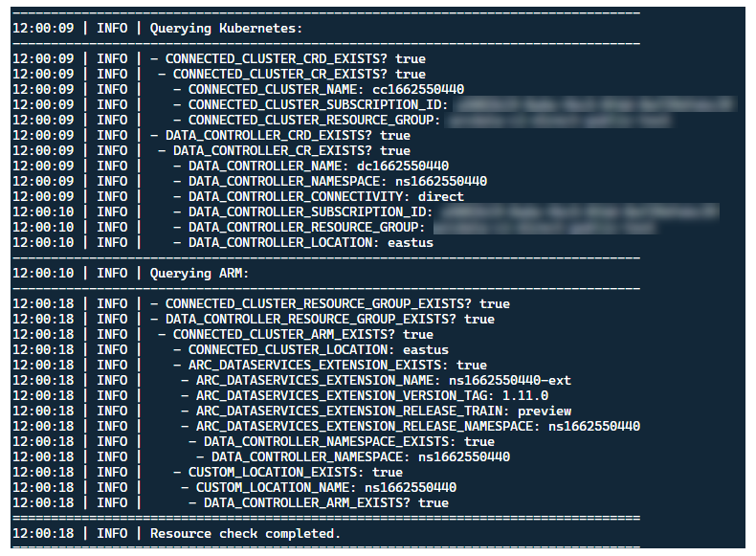This screenshot has width=756, height=556.
Task: Click the "Resource check completed." message
Action: (x=245, y=533)
